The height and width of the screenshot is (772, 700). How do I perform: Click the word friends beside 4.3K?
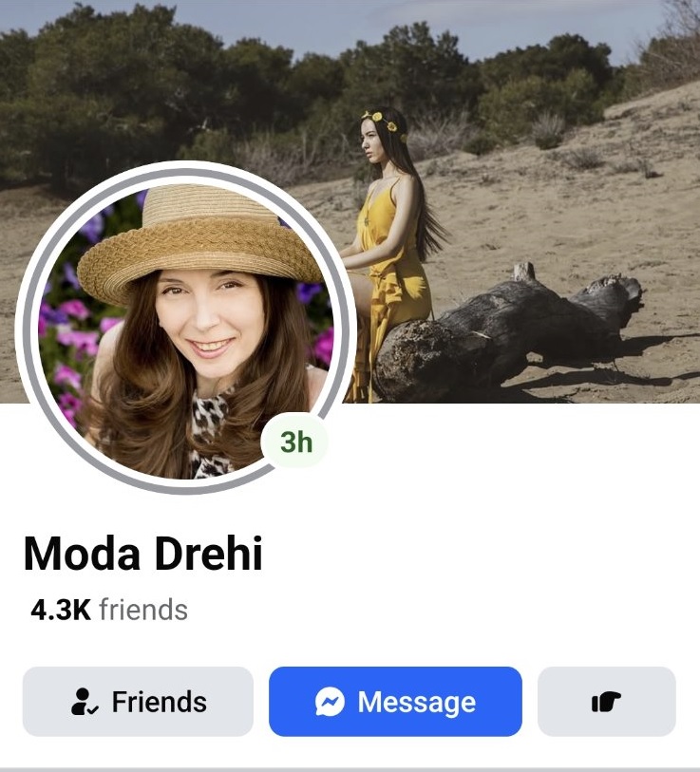pos(143,610)
